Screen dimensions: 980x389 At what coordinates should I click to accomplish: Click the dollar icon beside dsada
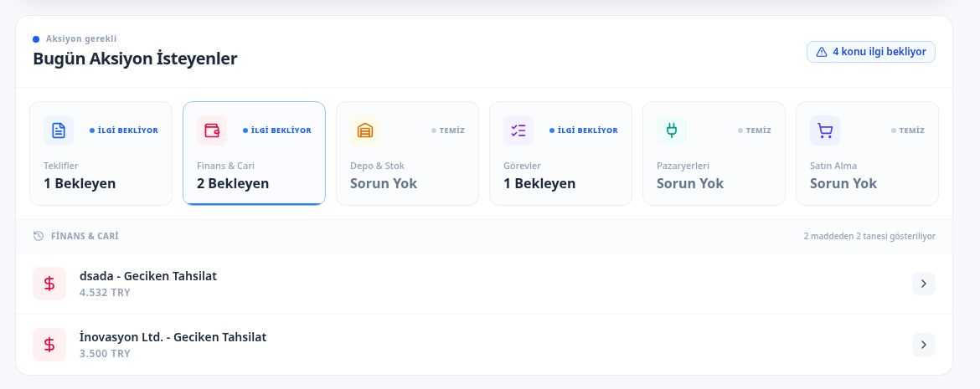pyautogui.click(x=49, y=284)
